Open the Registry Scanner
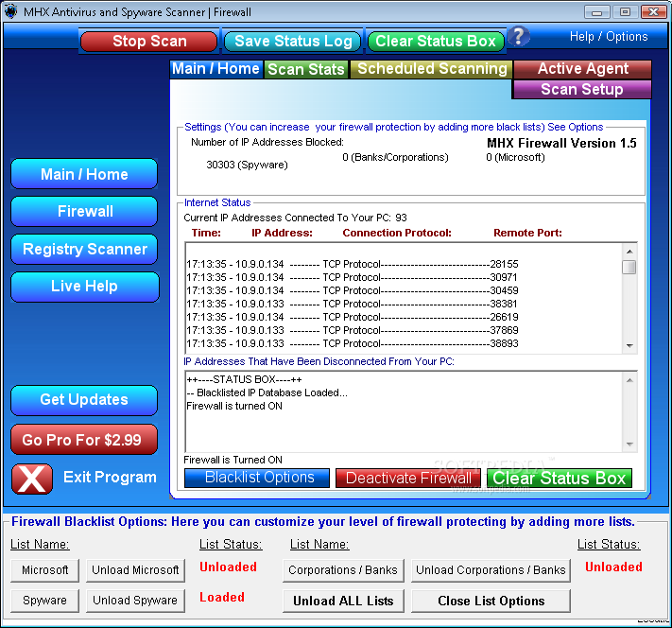 [x=84, y=250]
